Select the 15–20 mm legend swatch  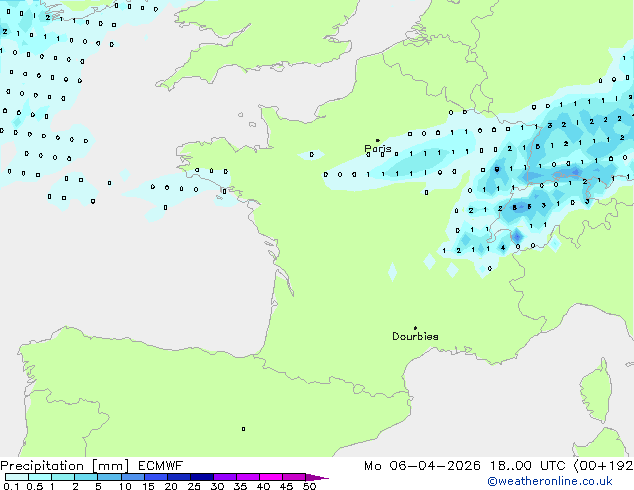point(155,477)
